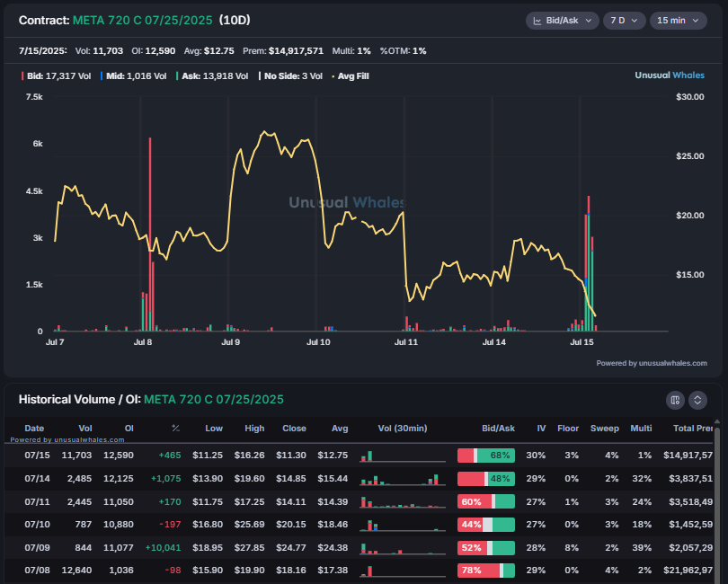The image size is (728, 584).
Task: Click the 07/11 date cell
Action: pos(37,502)
